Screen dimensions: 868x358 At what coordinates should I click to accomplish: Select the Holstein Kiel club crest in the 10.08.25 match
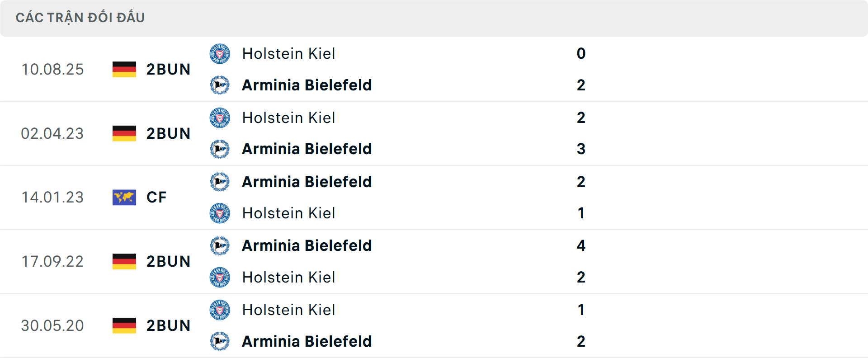click(220, 53)
